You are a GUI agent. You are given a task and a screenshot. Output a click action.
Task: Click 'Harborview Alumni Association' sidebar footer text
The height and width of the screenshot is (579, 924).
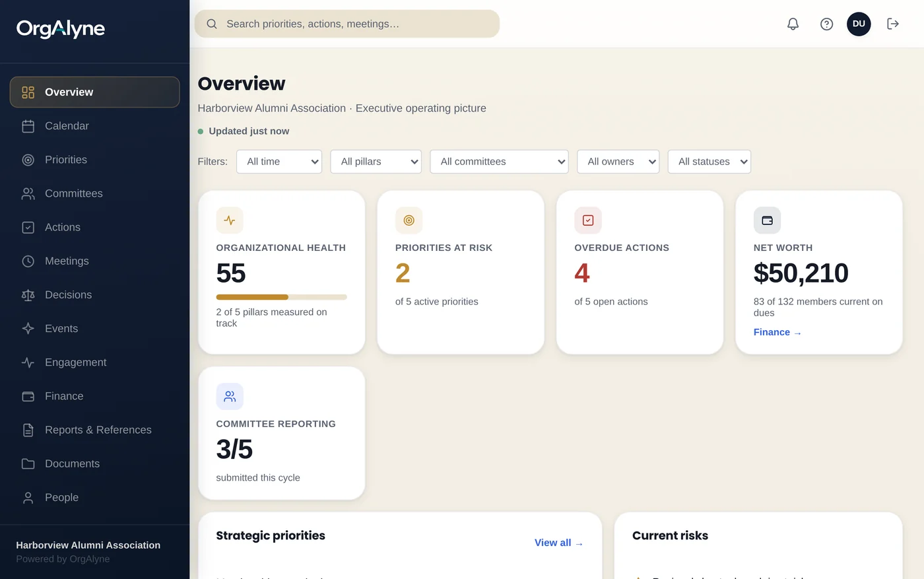click(x=88, y=545)
